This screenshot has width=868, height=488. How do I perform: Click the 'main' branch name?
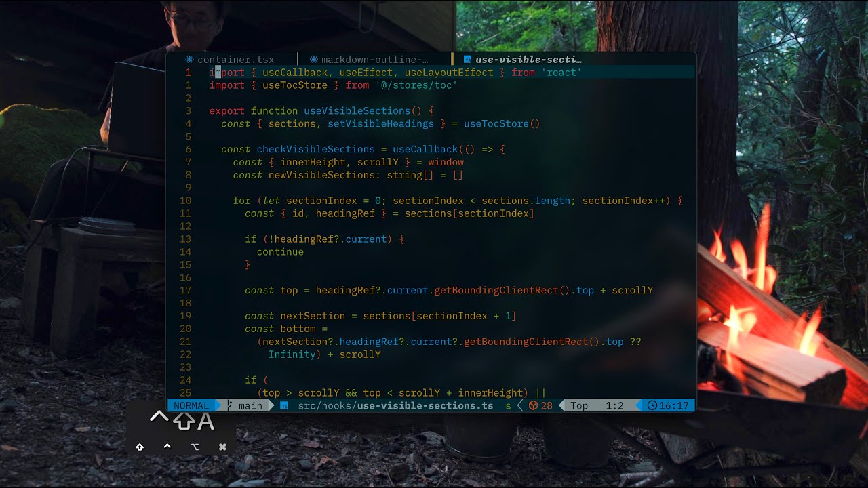click(250, 405)
